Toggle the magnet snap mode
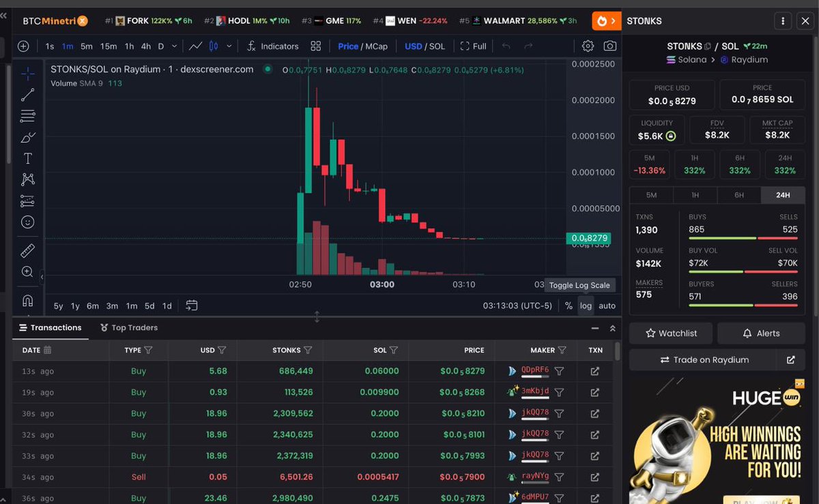The width and height of the screenshot is (819, 504). tap(27, 300)
